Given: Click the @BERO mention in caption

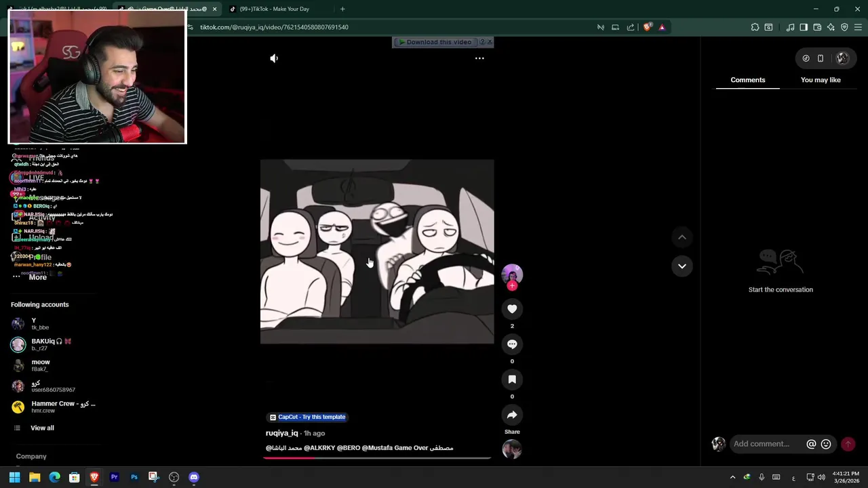Looking at the screenshot, I should coord(349,448).
